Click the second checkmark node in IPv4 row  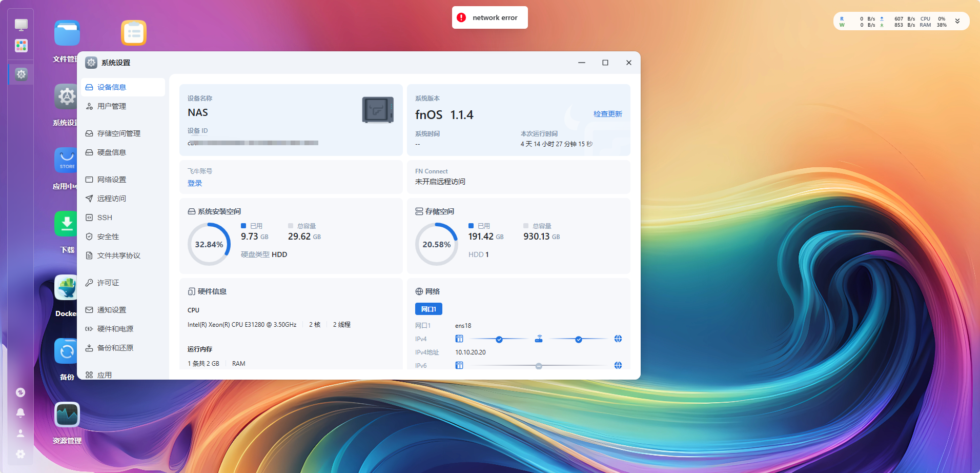tap(579, 340)
